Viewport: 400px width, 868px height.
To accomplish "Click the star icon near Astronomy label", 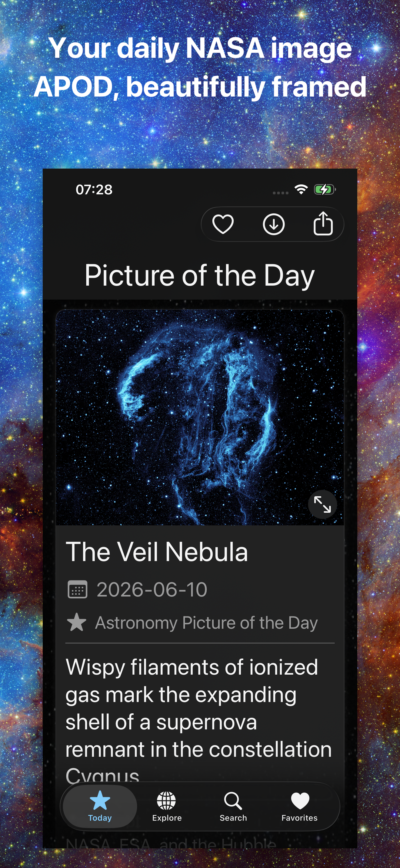I will 77,622.
